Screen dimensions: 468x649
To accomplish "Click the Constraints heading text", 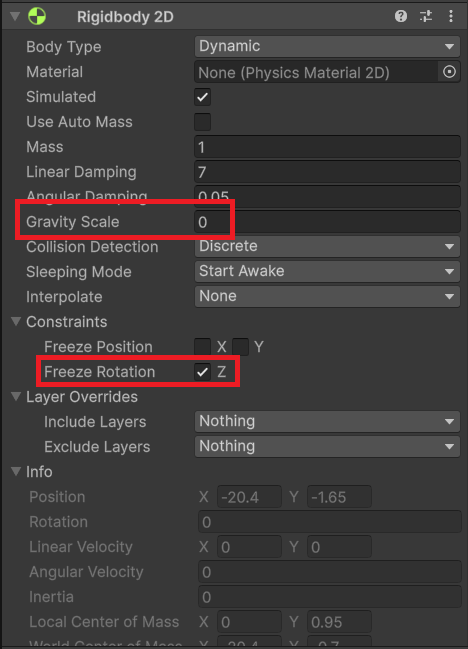I will (x=67, y=322).
